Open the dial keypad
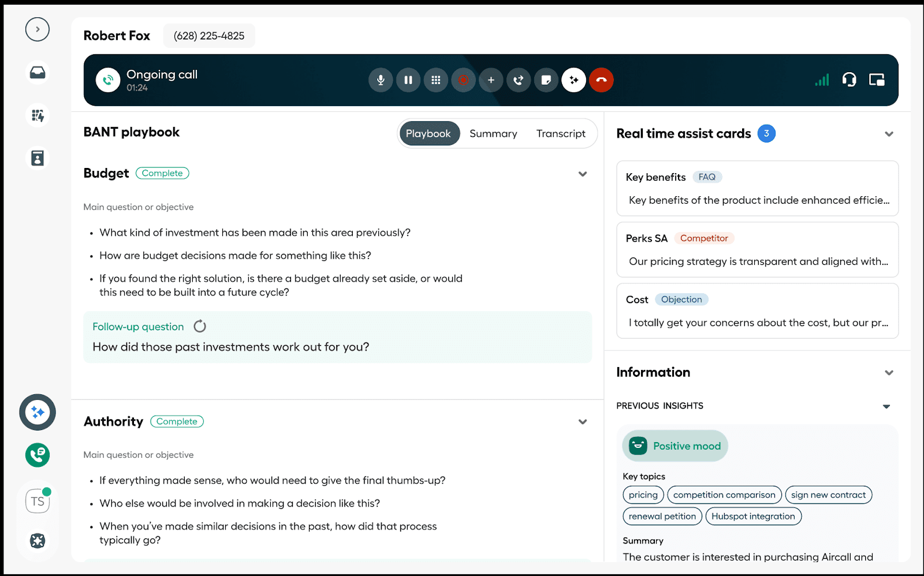 tap(436, 80)
